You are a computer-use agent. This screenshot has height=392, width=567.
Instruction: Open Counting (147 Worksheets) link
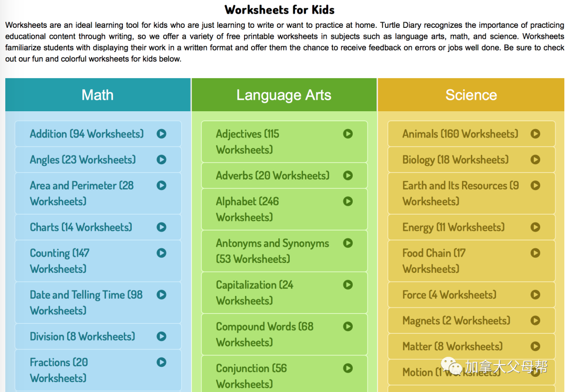pos(59,261)
